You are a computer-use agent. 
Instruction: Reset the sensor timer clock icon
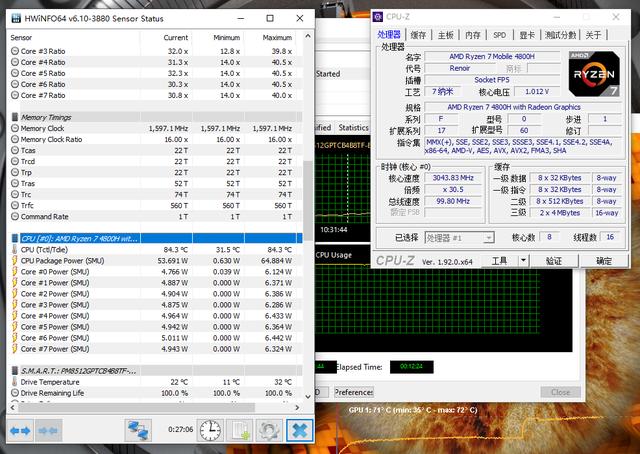tap(210, 429)
